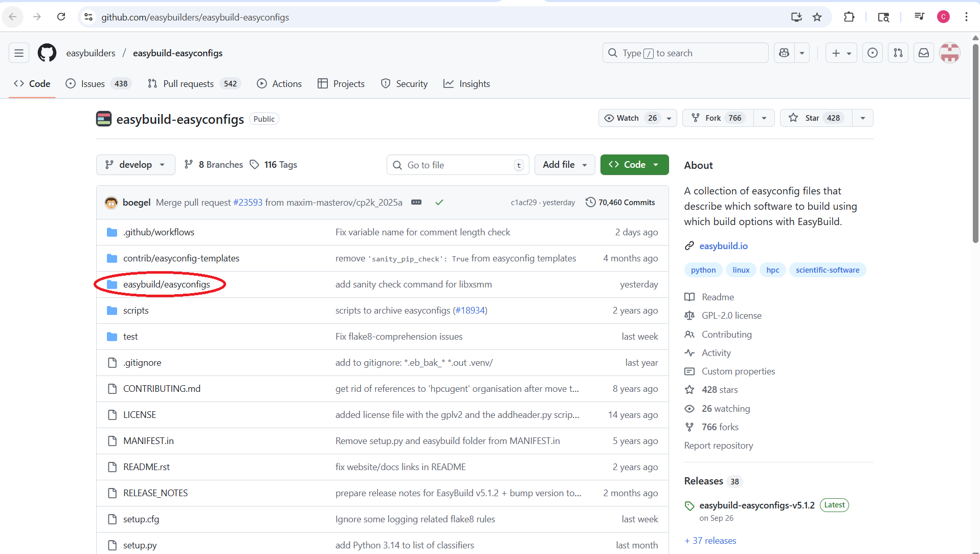The width and height of the screenshot is (980, 554).
Task: Open your profile via the avatar icon
Action: [x=950, y=53]
